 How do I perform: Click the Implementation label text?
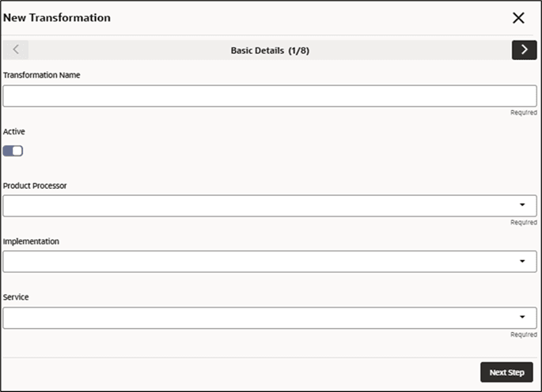tap(31, 241)
